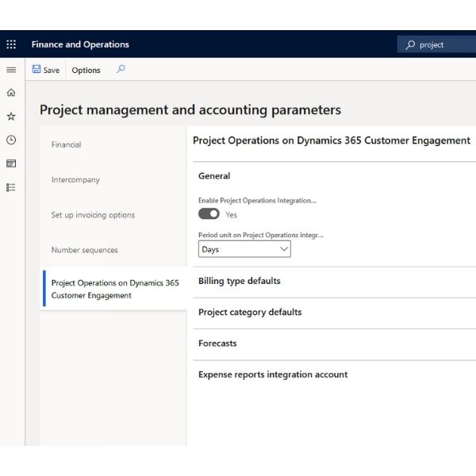Go to the Home icon in sidebar
Image resolution: width=476 pixels, height=476 pixels.
point(11,93)
